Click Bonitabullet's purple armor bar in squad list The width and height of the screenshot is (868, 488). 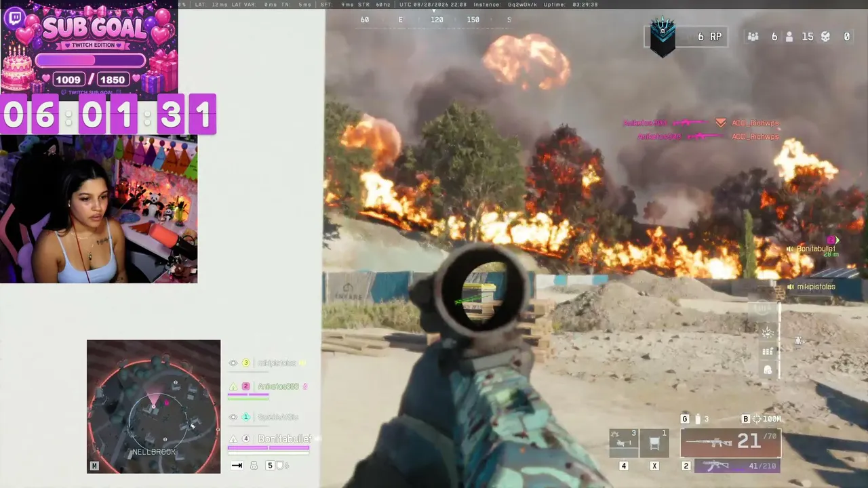pos(269,448)
